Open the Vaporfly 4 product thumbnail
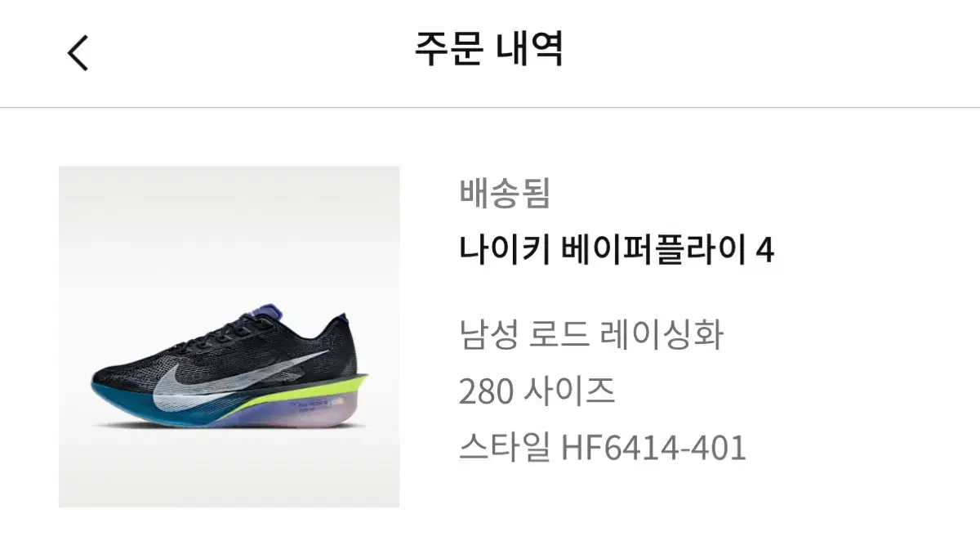The width and height of the screenshot is (980, 554). (229, 337)
